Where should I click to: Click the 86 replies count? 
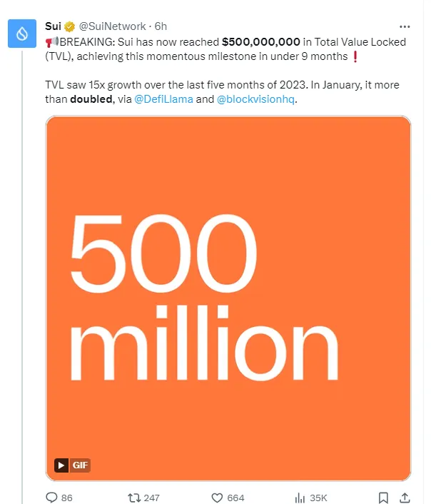(x=68, y=498)
